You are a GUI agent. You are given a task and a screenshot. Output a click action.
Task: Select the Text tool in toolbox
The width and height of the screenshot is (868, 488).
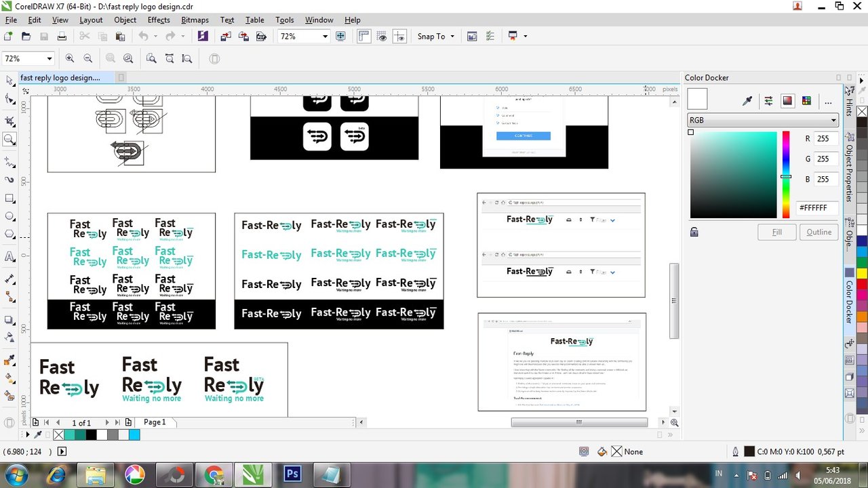point(9,257)
